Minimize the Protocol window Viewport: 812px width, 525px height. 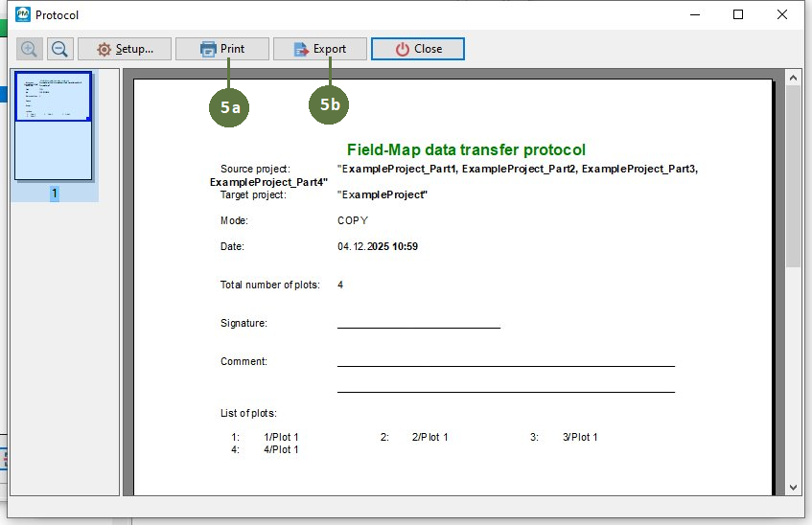[x=694, y=14]
